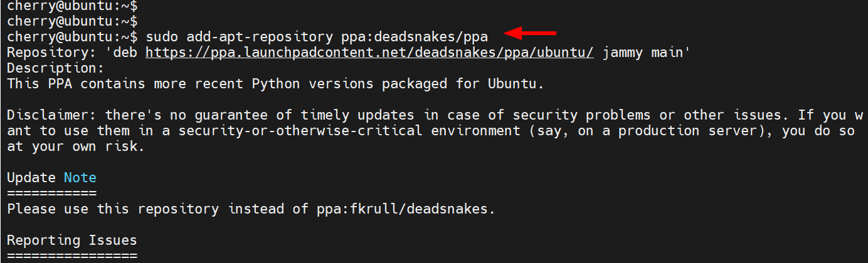This screenshot has height=263, width=868.
Task: Click the Description: line
Action: point(56,68)
